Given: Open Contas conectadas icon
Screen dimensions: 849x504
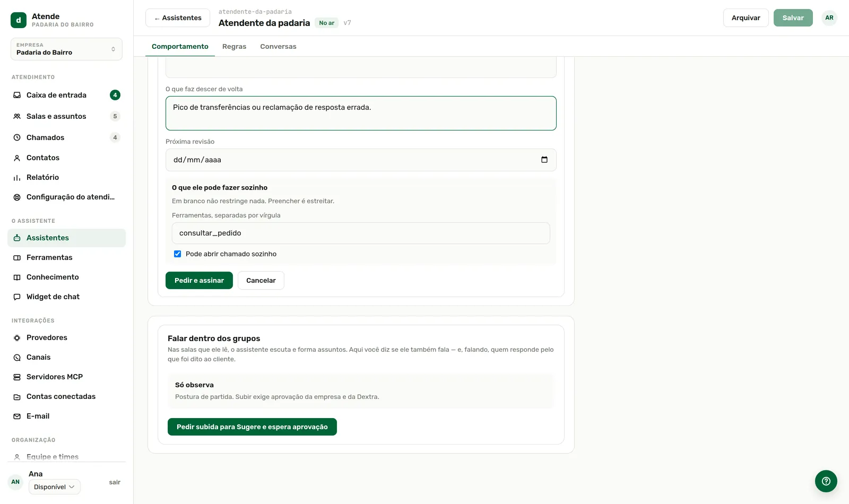Looking at the screenshot, I should coord(17,396).
